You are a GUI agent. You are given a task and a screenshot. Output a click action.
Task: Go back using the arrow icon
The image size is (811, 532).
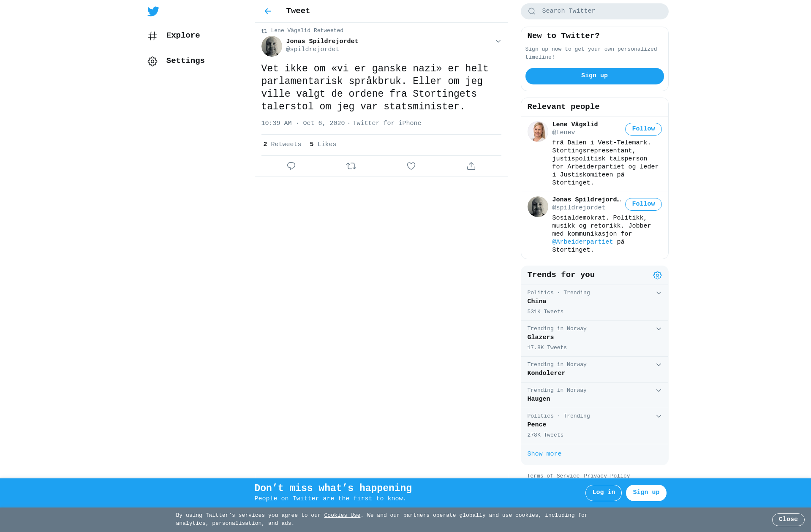[268, 11]
